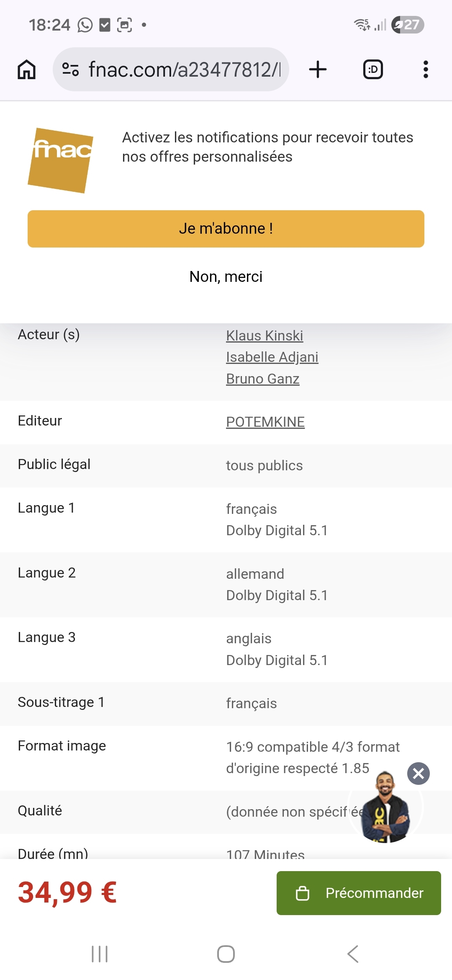Close the chat assistant bubble
Screen dimensions: 452x980
(419, 774)
